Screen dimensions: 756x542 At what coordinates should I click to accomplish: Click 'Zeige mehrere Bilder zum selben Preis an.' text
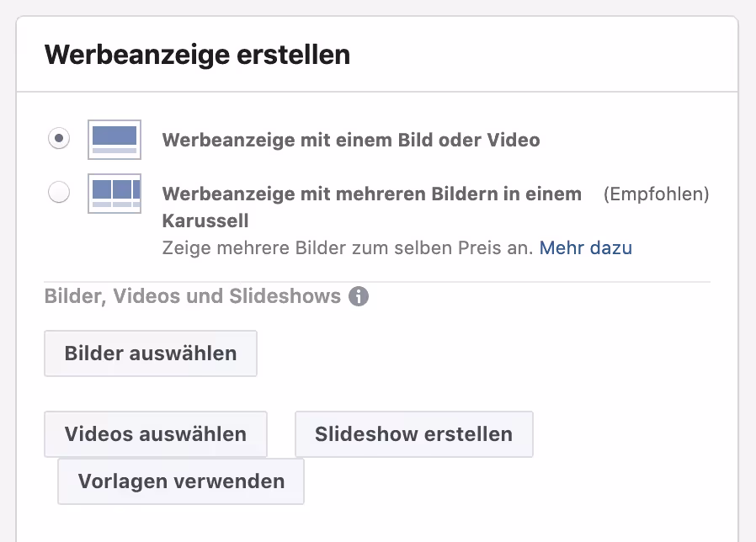tap(348, 247)
